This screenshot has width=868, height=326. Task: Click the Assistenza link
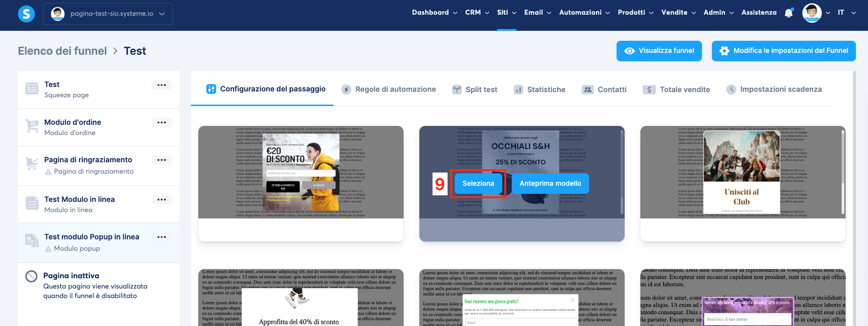tap(759, 12)
